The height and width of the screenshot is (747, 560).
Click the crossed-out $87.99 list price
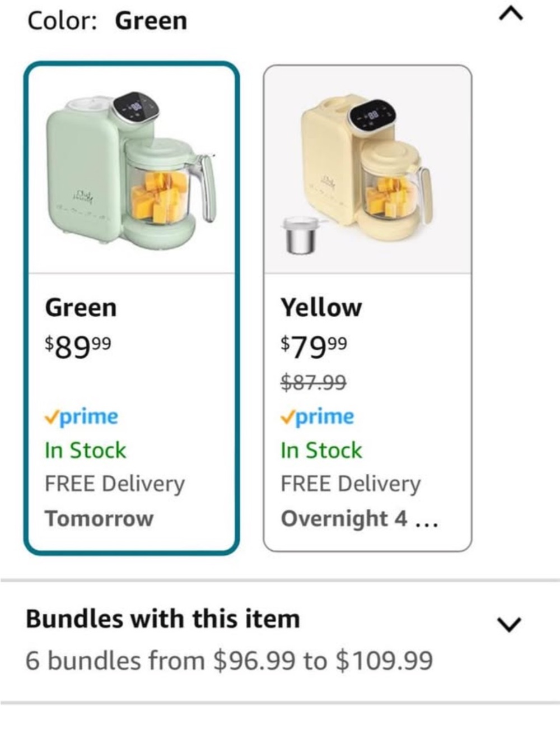pyautogui.click(x=314, y=383)
